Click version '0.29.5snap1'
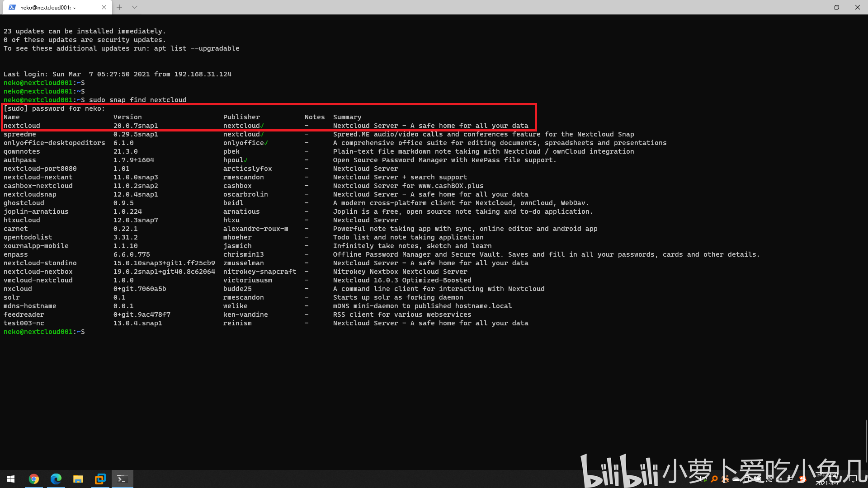The height and width of the screenshot is (488, 868). pos(136,134)
